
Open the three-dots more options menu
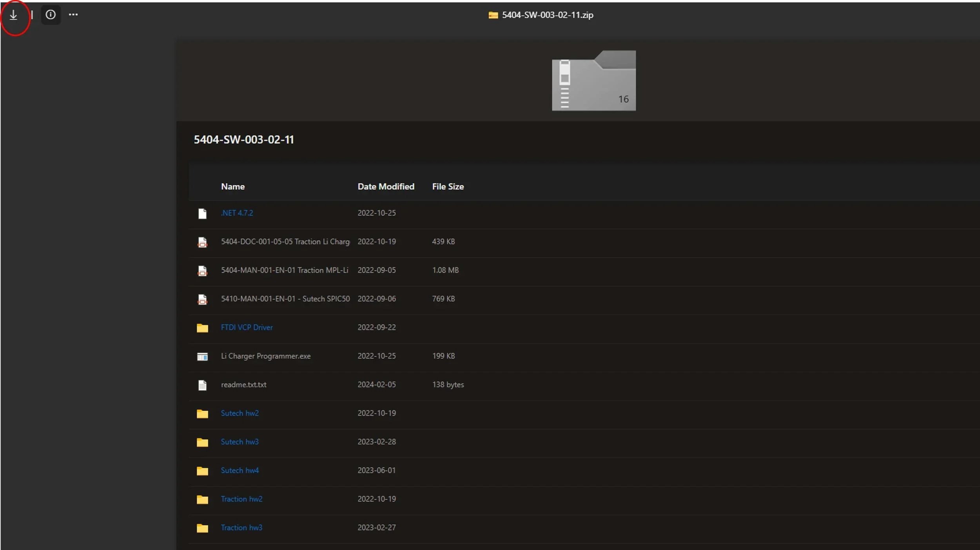[73, 15]
